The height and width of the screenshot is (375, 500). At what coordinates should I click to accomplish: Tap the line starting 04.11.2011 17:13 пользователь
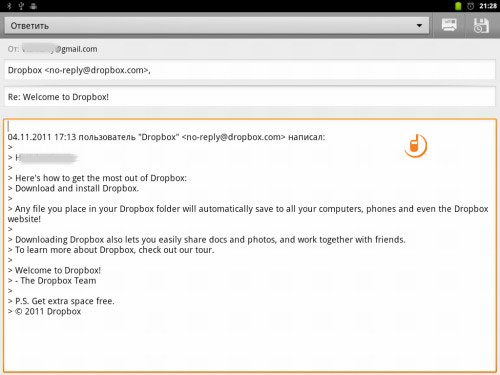(x=166, y=137)
